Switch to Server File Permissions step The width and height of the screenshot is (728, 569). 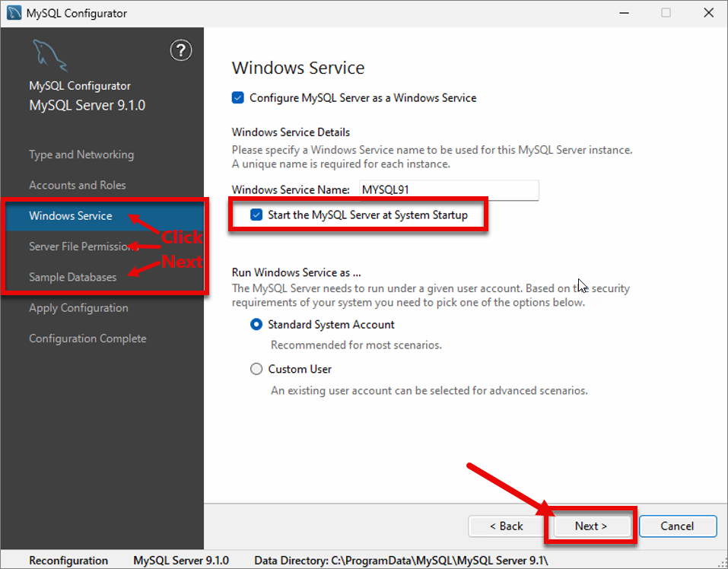pyautogui.click(x=84, y=246)
